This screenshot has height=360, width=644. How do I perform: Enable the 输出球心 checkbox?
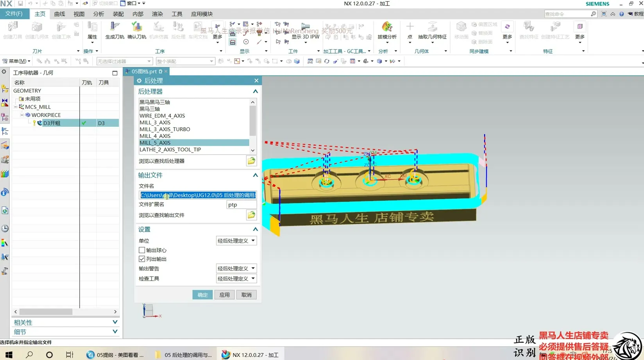point(142,250)
